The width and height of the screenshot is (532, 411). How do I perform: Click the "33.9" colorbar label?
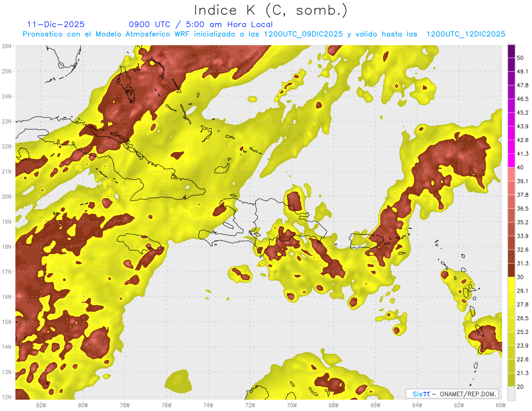(523, 236)
